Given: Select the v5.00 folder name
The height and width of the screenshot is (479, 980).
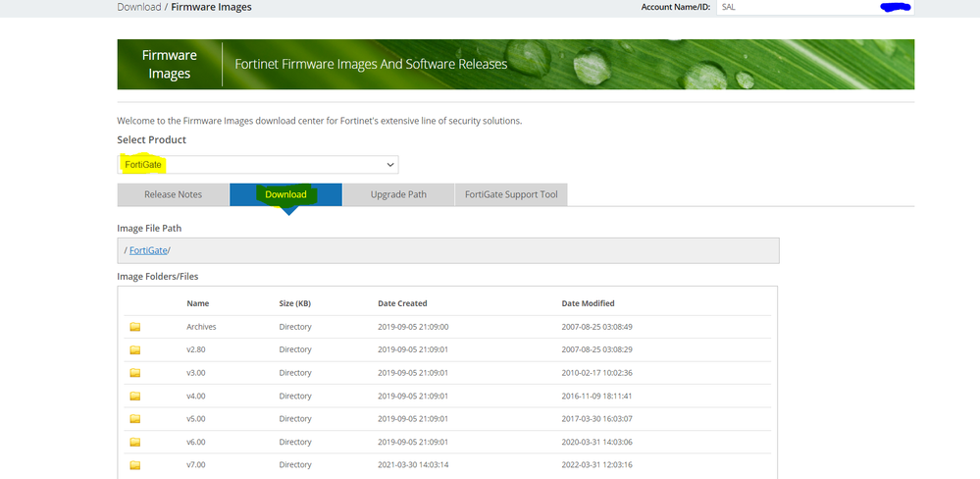Looking at the screenshot, I should (x=195, y=419).
